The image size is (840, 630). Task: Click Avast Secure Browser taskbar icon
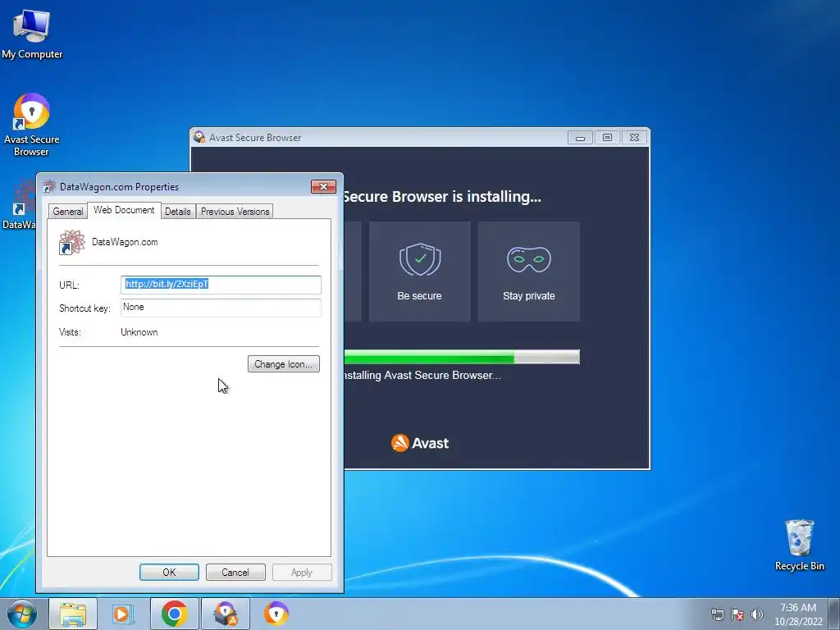[x=276, y=614]
